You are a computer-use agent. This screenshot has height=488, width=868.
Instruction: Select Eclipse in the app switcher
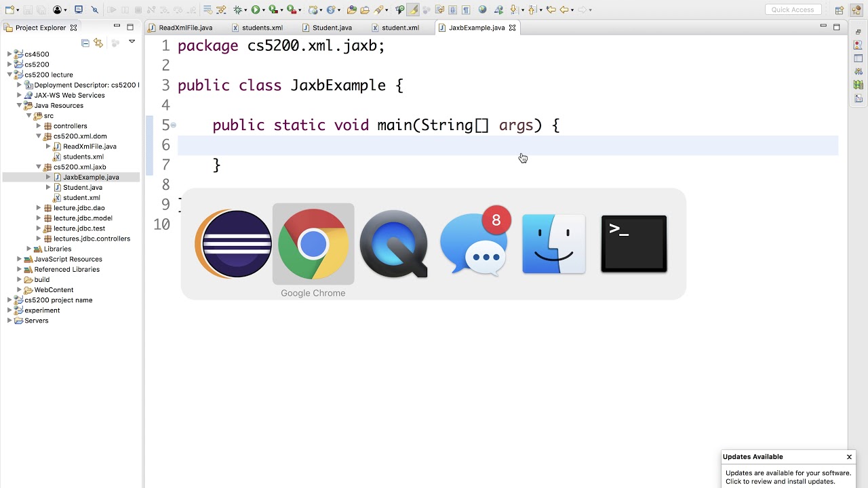[x=233, y=244]
